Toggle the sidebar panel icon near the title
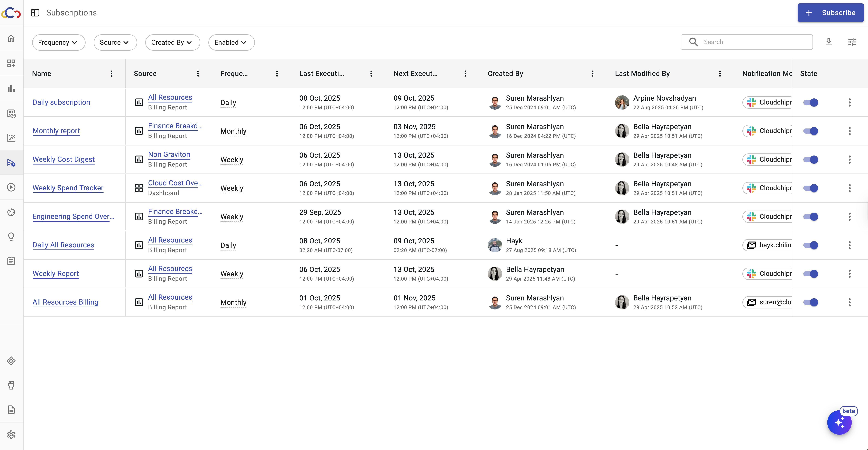This screenshot has height=450, width=868. click(x=35, y=13)
